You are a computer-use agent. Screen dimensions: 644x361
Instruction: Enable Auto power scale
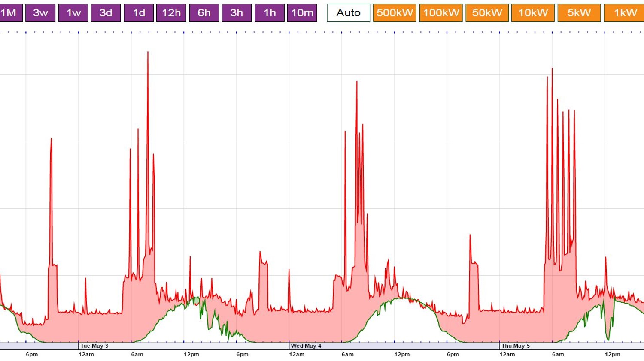tap(348, 13)
